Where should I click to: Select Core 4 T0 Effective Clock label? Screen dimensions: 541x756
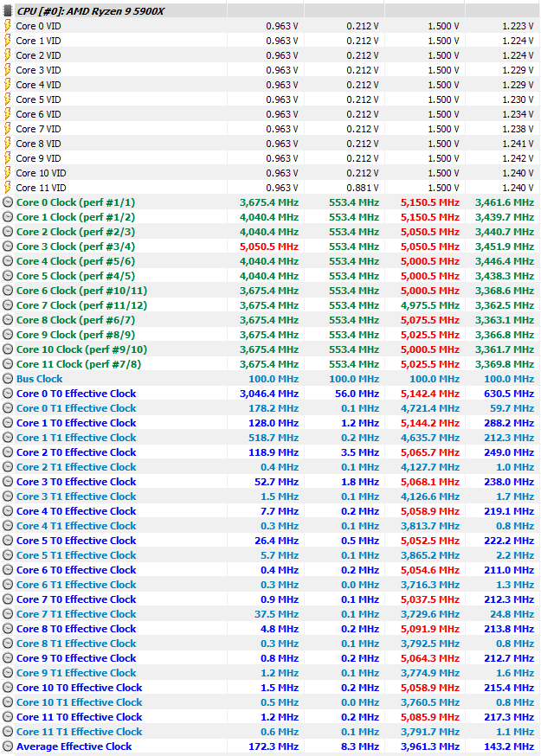click(76, 511)
